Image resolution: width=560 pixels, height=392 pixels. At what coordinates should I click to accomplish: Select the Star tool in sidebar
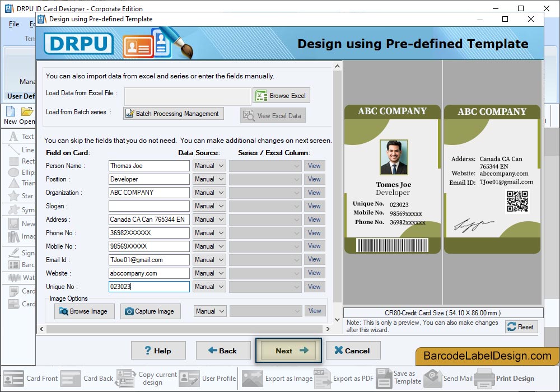[21, 195]
